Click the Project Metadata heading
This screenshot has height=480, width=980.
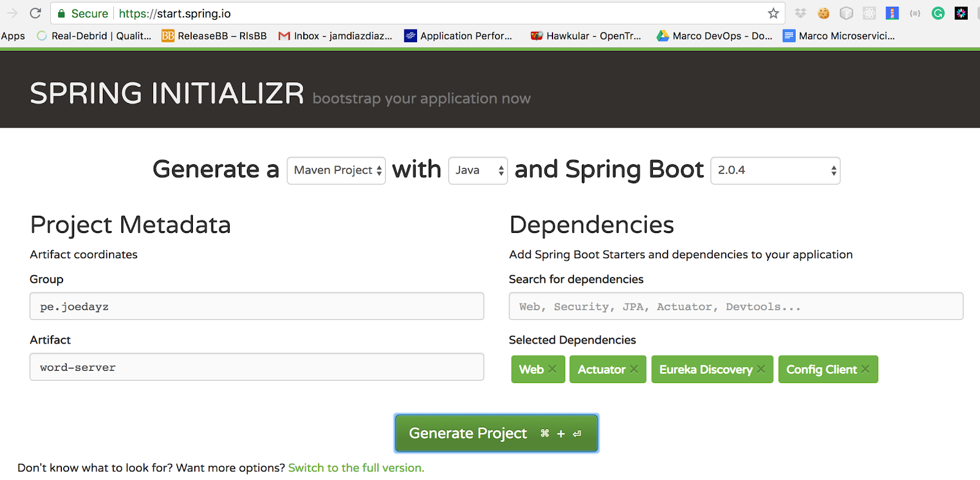[x=130, y=225]
